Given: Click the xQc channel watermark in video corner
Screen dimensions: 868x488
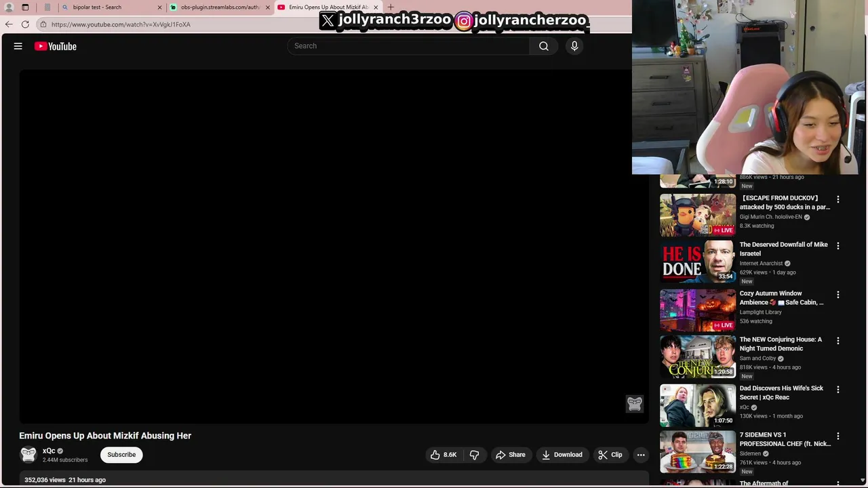Looking at the screenshot, I should coord(635,404).
